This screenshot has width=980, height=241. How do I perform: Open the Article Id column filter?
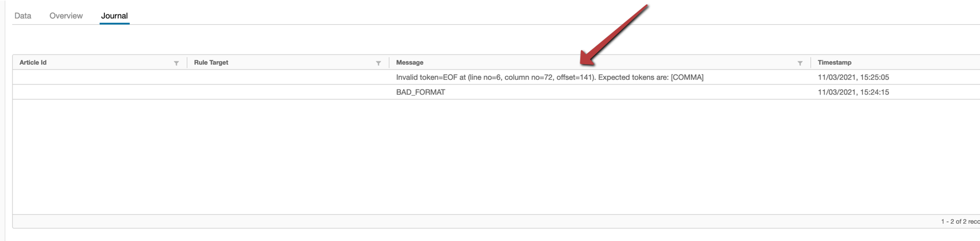[x=177, y=63]
